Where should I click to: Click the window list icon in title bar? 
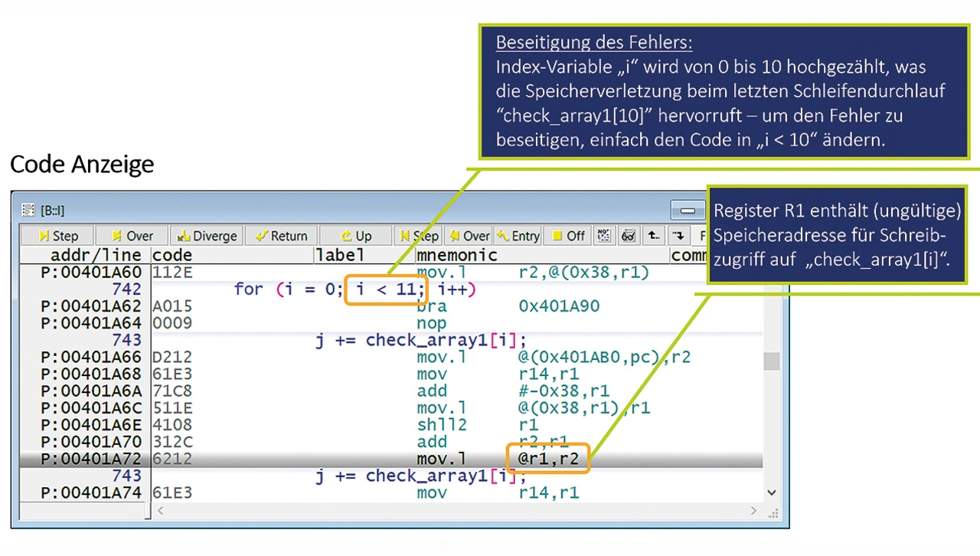[x=28, y=210]
